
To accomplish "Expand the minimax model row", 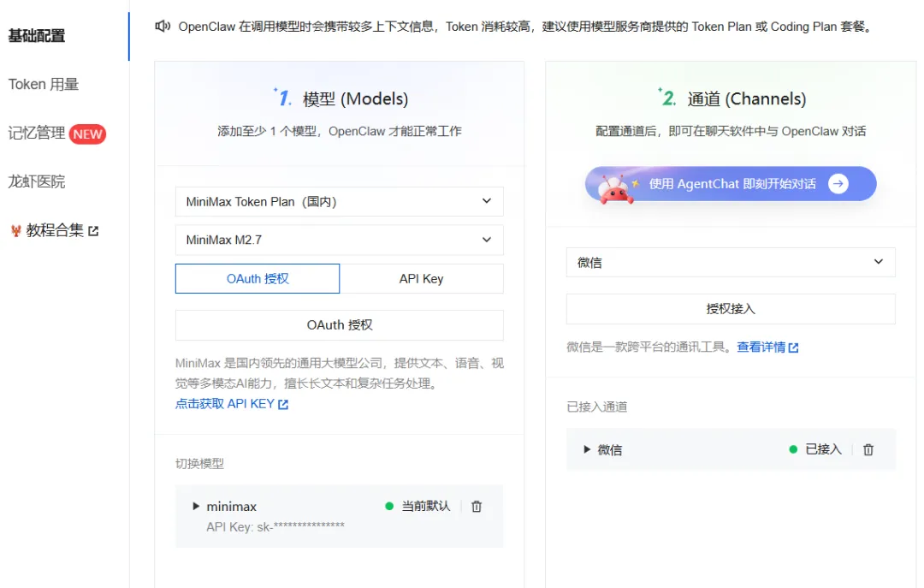I will point(196,506).
